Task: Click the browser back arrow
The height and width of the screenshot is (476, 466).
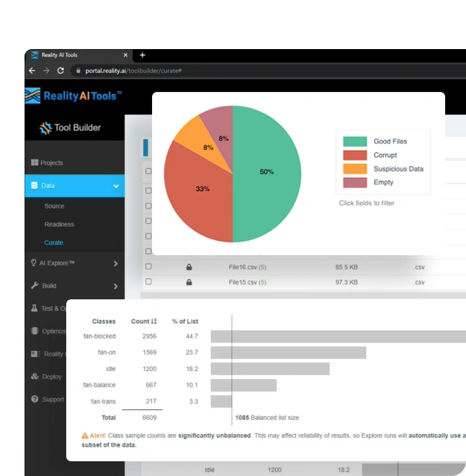Action: [x=32, y=71]
